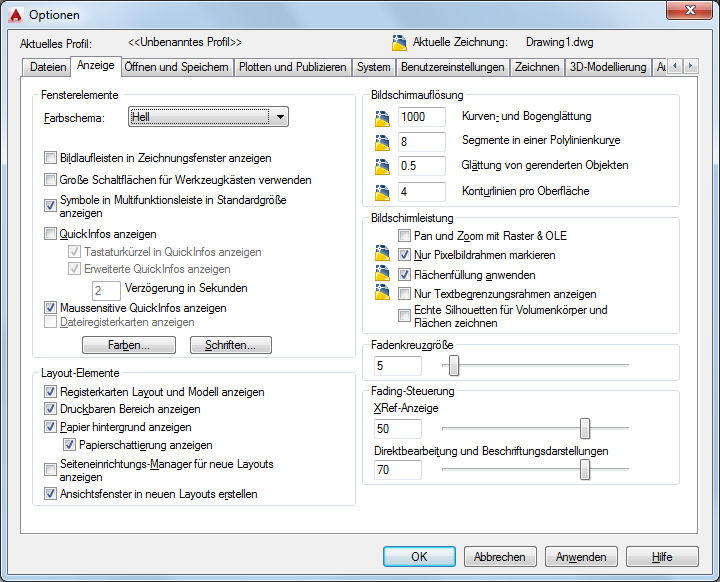Click drawing icon beside Segmente in einer Polylinienkurve
720x582 pixels.
(382, 142)
